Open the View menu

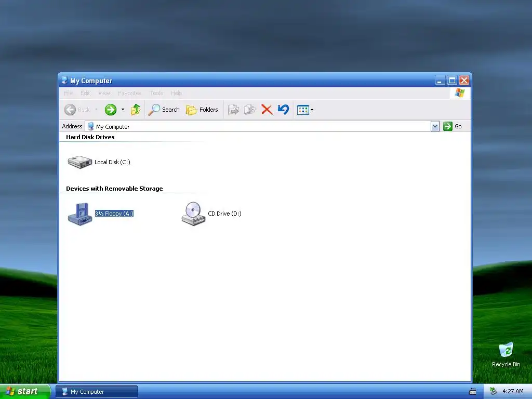(104, 93)
